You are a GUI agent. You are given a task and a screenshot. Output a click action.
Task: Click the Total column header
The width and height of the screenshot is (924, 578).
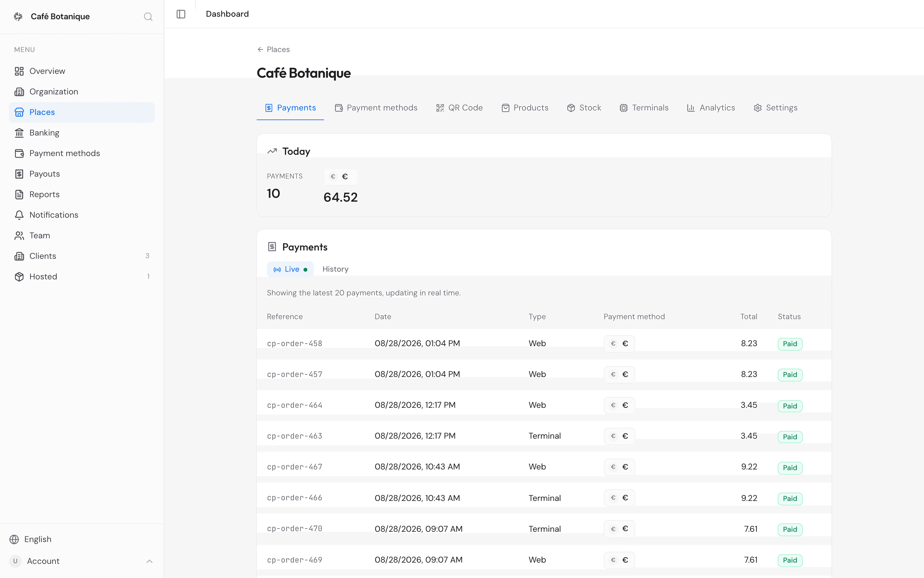click(x=749, y=317)
